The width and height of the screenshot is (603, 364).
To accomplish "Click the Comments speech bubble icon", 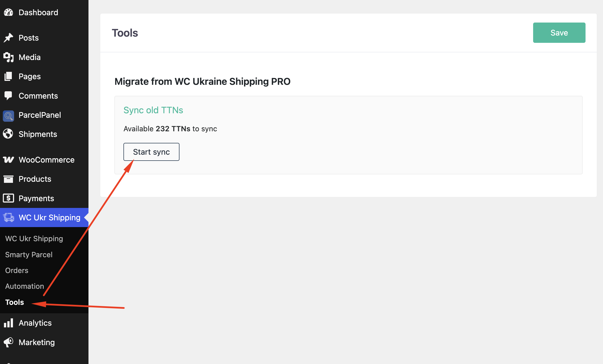I will click(8, 96).
